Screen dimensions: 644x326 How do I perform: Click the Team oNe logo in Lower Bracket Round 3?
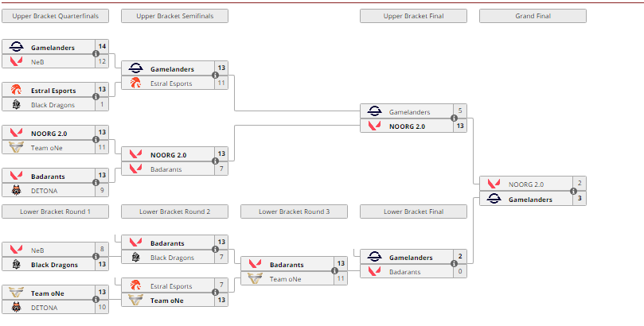255,279
